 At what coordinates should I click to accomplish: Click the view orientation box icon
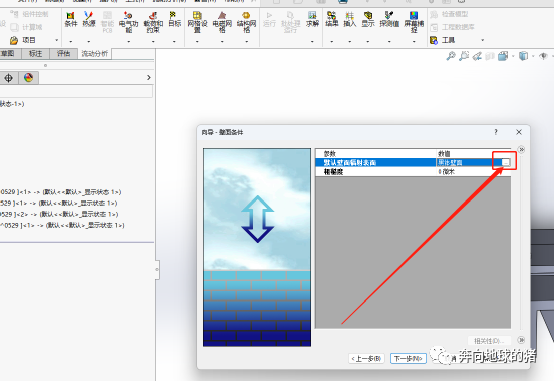coord(503,56)
